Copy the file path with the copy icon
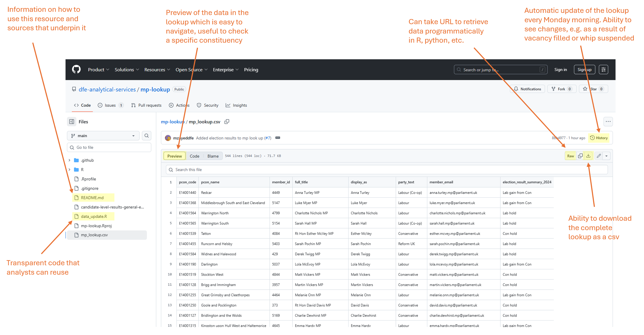The height and width of the screenshot is (335, 644). 227,122
